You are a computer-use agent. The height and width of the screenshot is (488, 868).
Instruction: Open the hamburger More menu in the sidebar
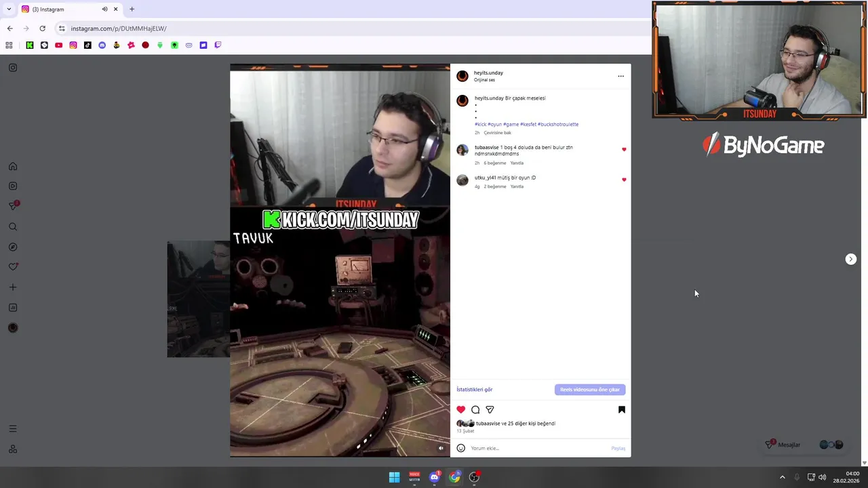[x=13, y=429]
